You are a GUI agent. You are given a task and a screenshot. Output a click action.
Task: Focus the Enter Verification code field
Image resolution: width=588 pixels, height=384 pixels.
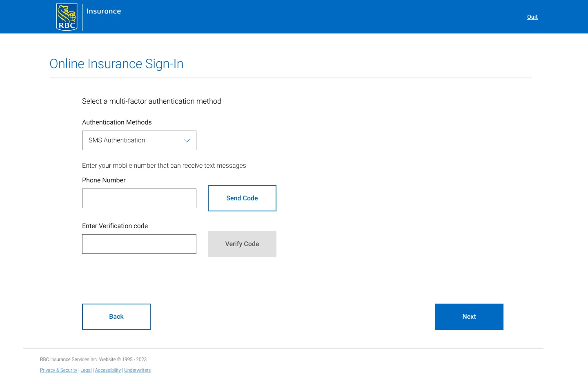click(x=139, y=244)
